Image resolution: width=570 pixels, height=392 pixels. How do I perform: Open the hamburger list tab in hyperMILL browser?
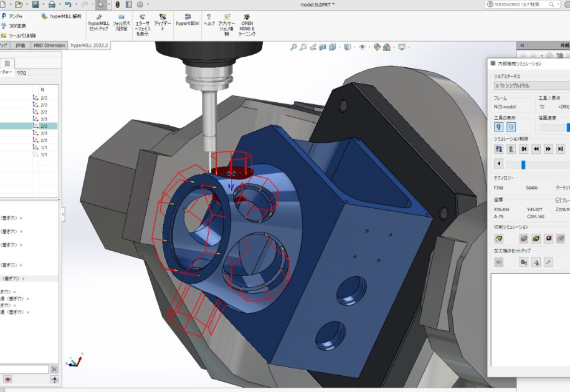click(7, 64)
